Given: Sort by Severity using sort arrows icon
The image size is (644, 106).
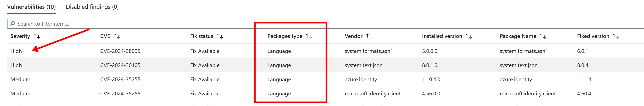Looking at the screenshot, I should (37, 36).
